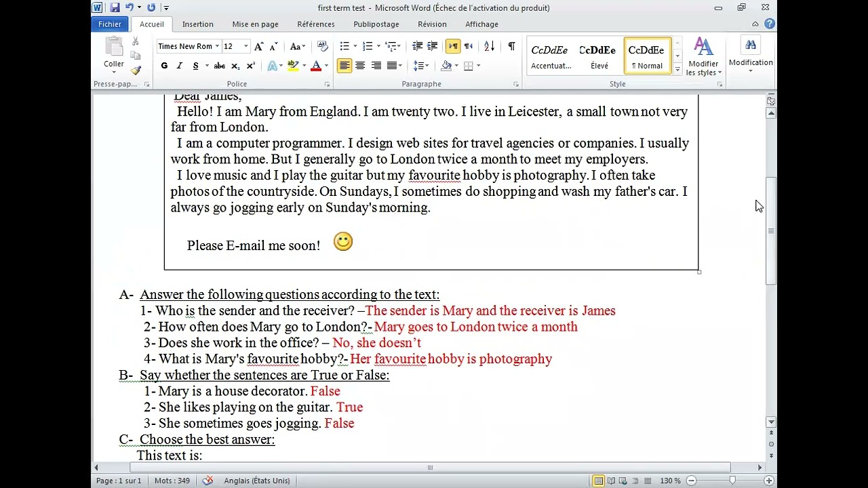The height and width of the screenshot is (488, 868).
Task: Open the line spacing dropdown
Action: (421, 66)
